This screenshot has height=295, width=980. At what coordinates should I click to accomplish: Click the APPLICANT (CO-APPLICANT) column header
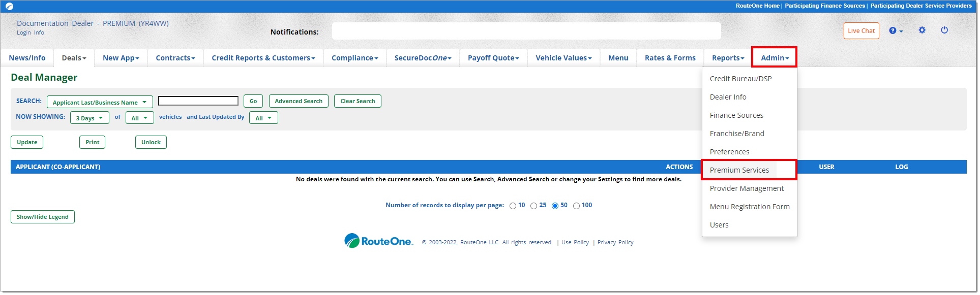58,167
